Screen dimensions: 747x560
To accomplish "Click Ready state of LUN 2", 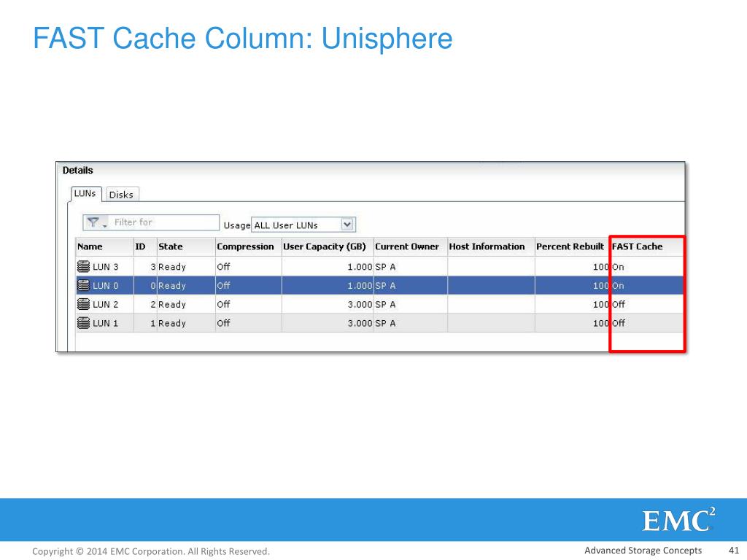I will coord(172,305).
